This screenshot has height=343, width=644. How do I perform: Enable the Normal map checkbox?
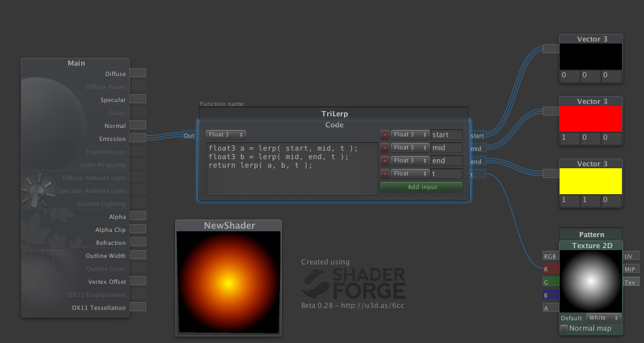coord(564,329)
